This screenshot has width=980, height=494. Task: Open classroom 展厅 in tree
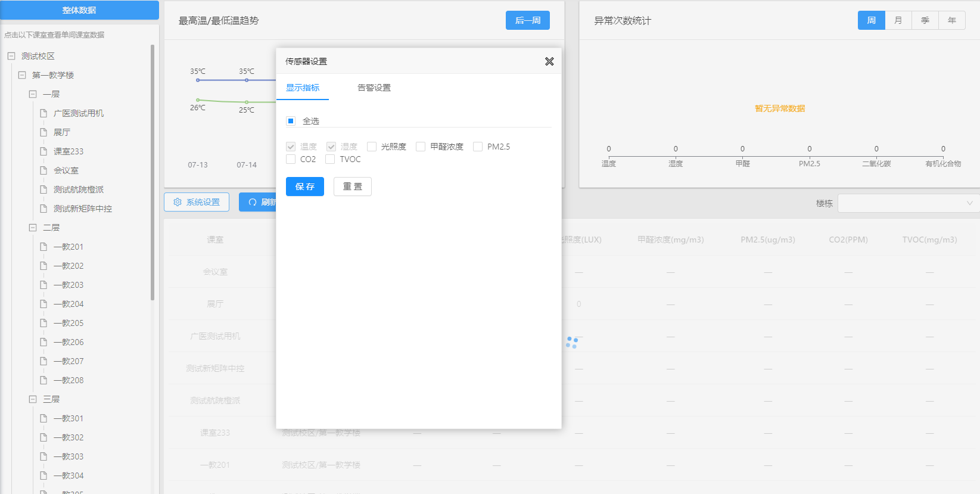62,132
